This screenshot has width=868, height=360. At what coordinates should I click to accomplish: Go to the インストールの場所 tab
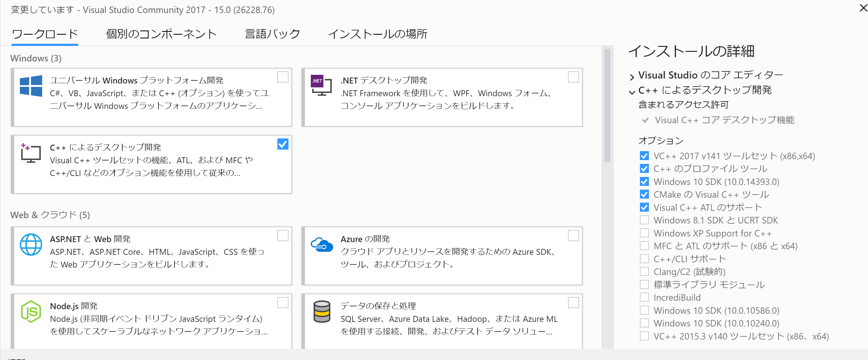377,34
